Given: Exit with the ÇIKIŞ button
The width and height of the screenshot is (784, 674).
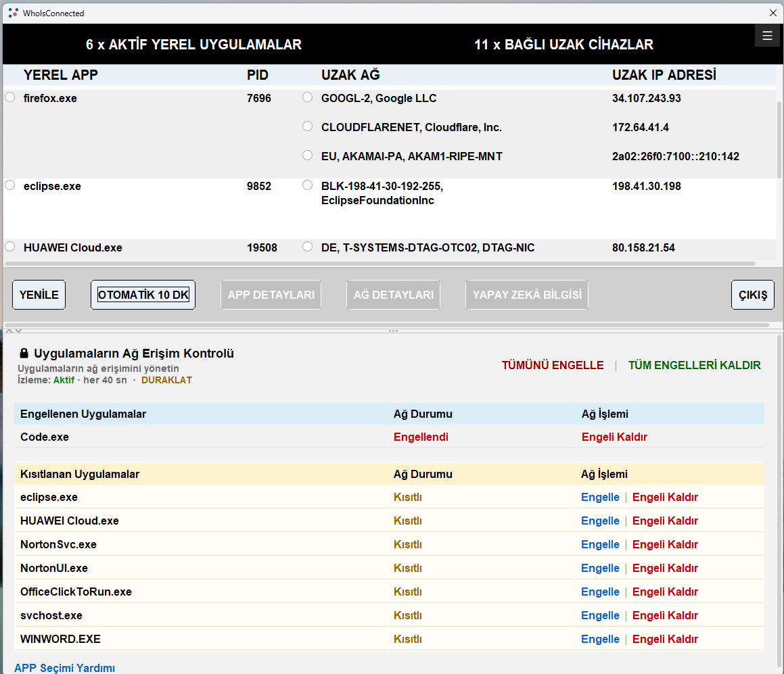Looking at the screenshot, I should [x=752, y=295].
